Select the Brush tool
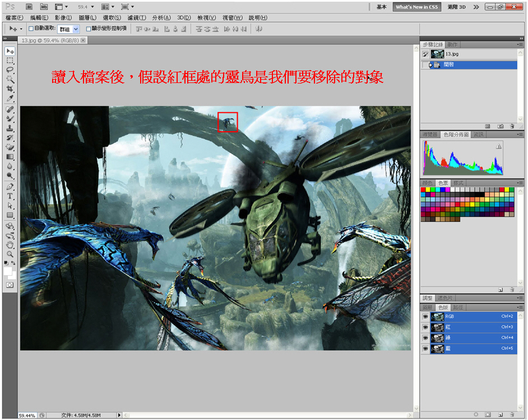This screenshot has height=420, width=528. point(10,119)
